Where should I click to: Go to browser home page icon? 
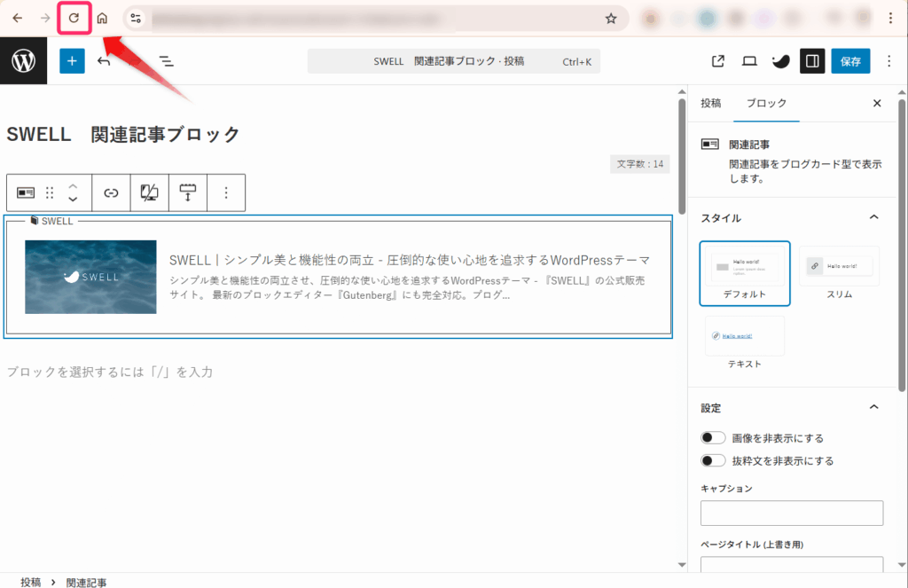(102, 18)
